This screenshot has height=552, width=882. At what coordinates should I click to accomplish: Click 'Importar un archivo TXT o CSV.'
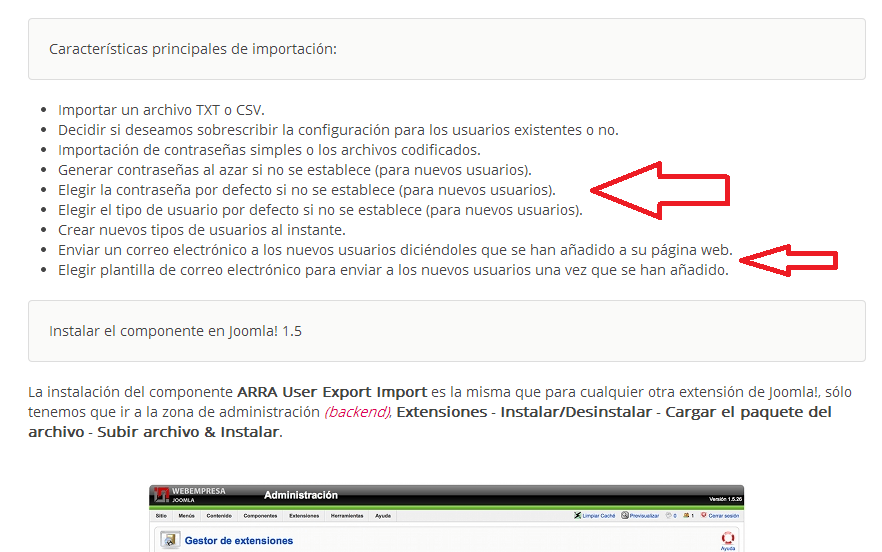(x=161, y=110)
